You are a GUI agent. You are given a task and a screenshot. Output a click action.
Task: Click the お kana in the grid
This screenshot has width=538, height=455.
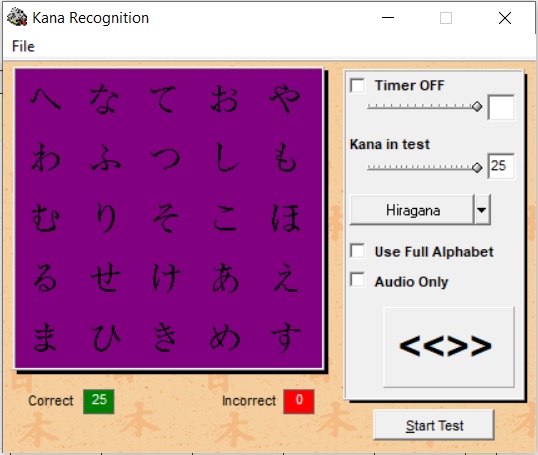click(x=225, y=99)
